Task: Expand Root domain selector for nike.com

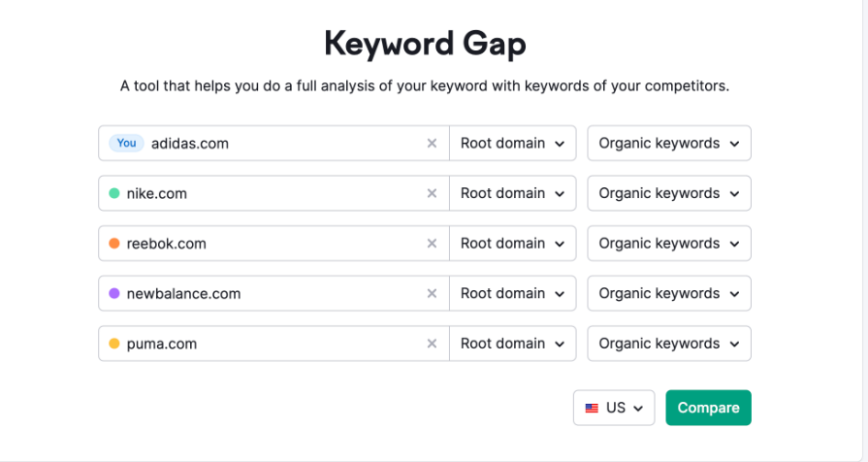Action: point(513,193)
